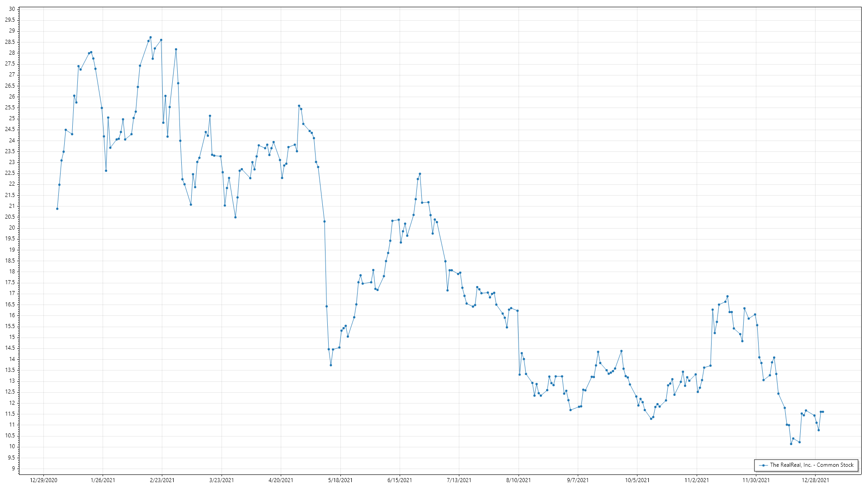Click the November peak point near 17
This screenshot has height=488, width=868.
pyautogui.click(x=727, y=296)
